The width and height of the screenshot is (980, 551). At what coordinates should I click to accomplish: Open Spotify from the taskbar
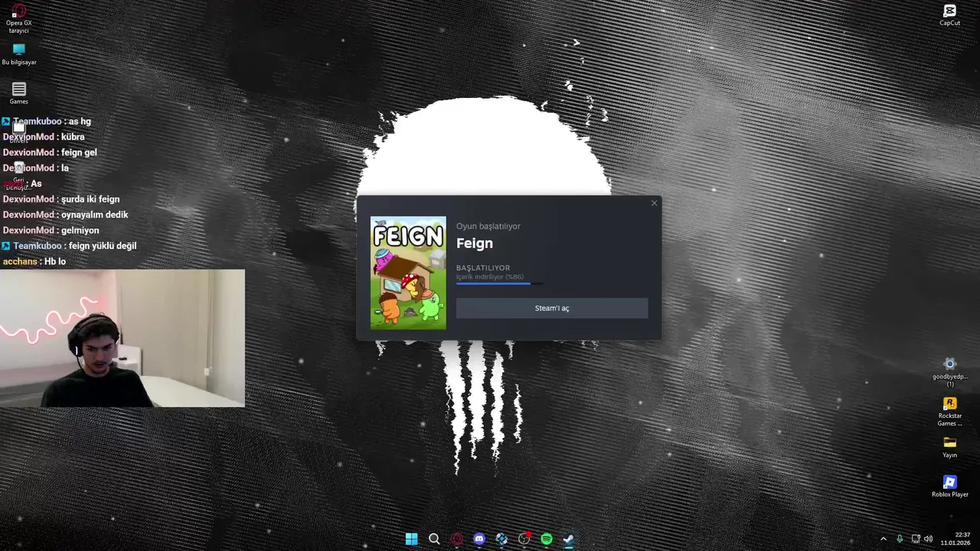click(x=547, y=539)
